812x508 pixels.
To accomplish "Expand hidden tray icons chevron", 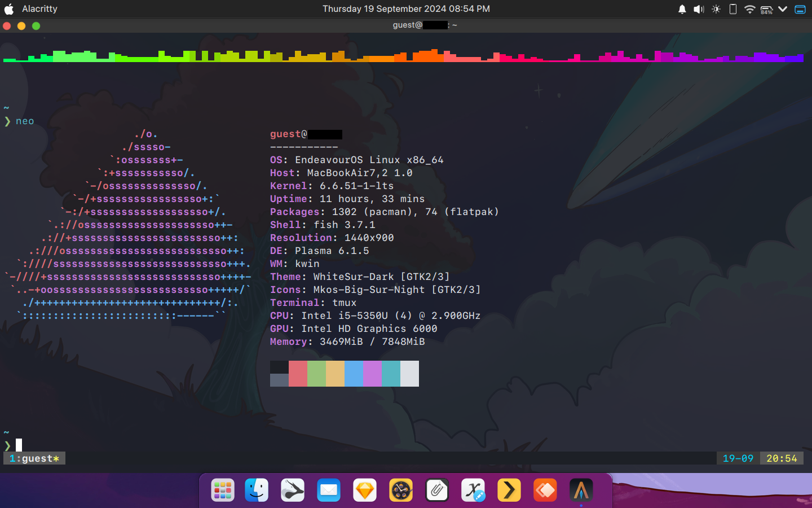I will 783,9.
